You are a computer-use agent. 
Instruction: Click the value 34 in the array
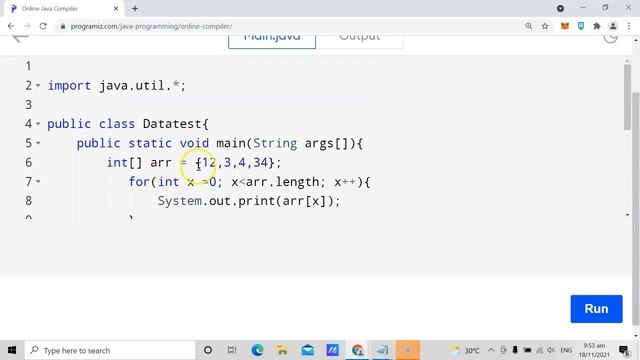pyautogui.click(x=260, y=162)
